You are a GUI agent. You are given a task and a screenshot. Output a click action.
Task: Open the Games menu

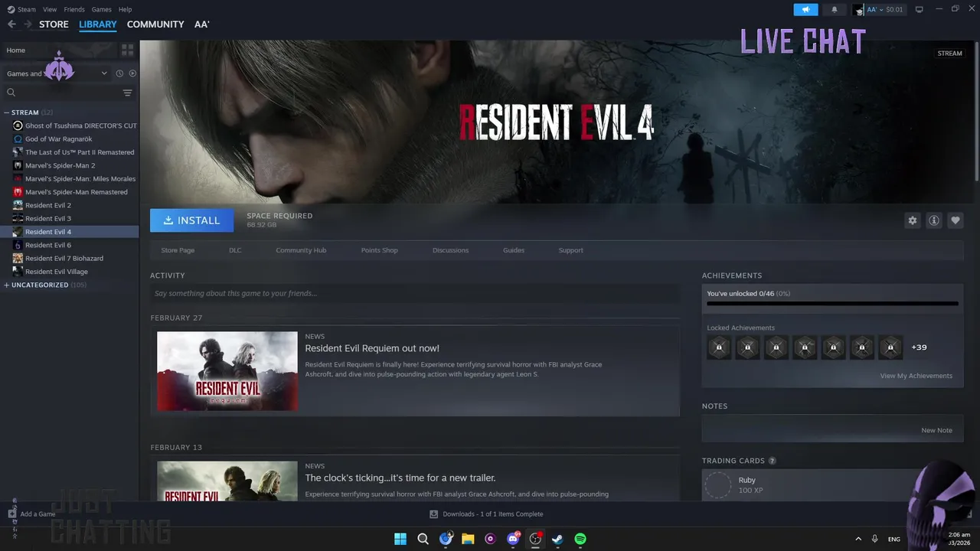[101, 9]
